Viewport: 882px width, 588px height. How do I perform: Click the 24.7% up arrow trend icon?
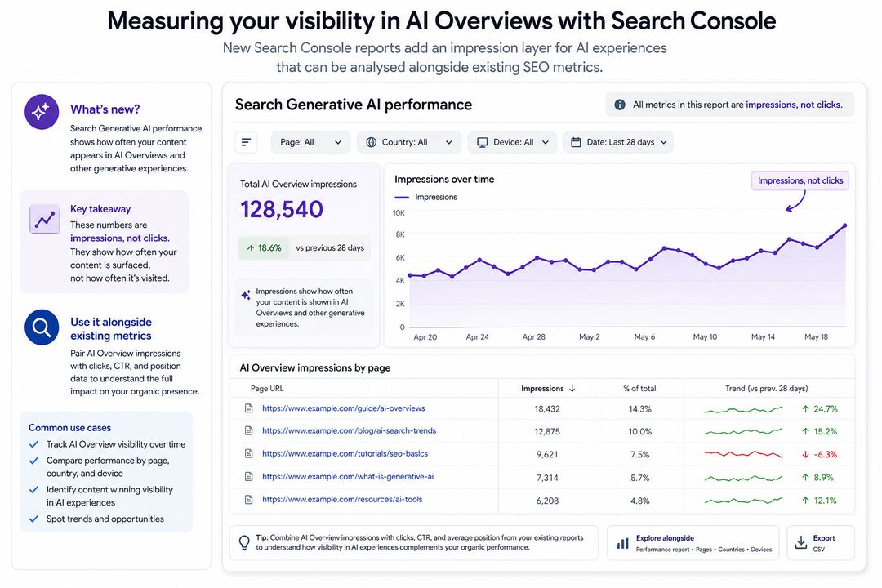[805, 409]
